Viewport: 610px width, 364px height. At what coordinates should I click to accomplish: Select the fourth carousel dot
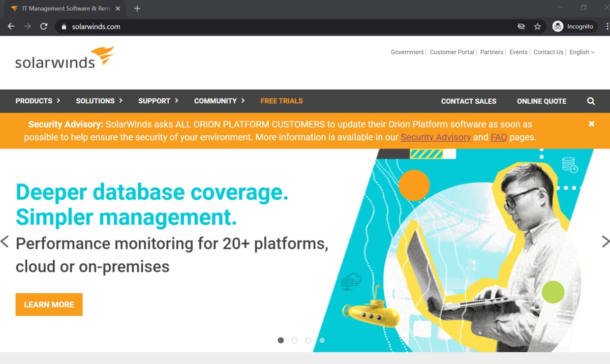(x=322, y=340)
